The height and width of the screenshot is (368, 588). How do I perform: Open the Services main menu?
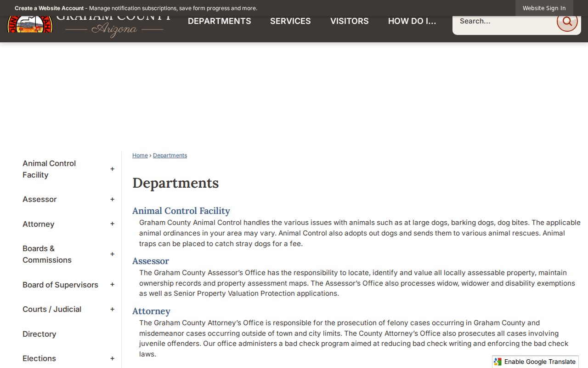tap(290, 21)
